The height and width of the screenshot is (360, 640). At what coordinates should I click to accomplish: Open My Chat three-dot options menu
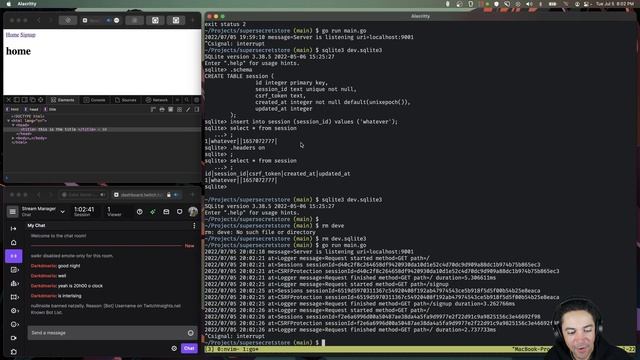coord(194,226)
